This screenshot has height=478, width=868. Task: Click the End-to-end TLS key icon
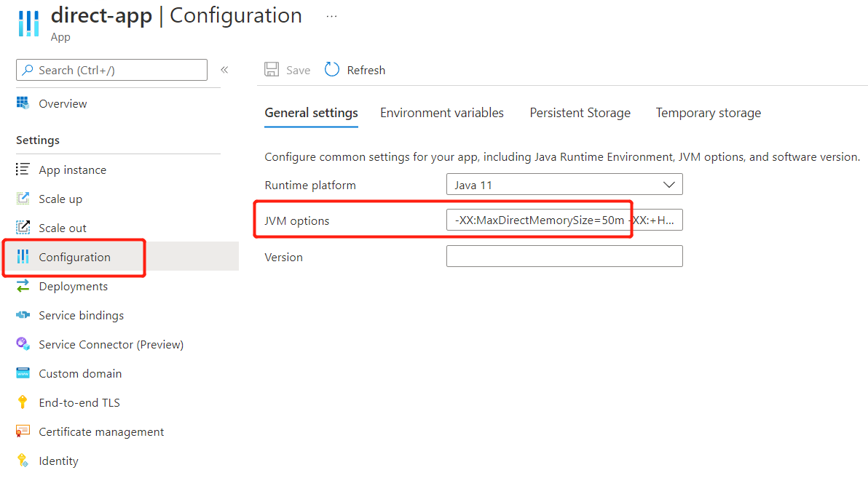coord(23,402)
